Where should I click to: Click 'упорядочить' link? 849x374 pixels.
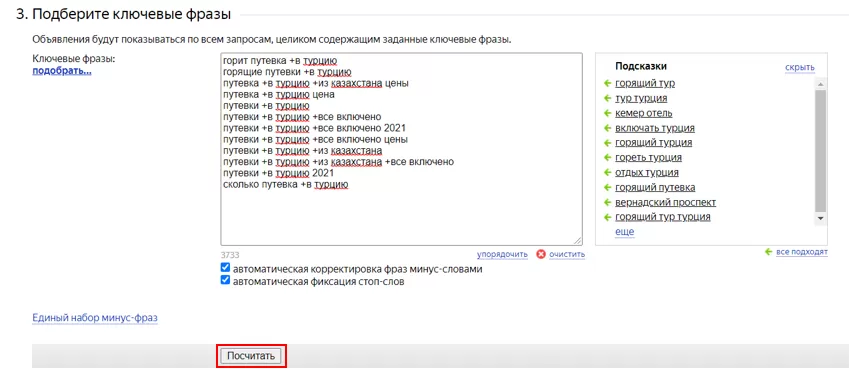(x=502, y=254)
